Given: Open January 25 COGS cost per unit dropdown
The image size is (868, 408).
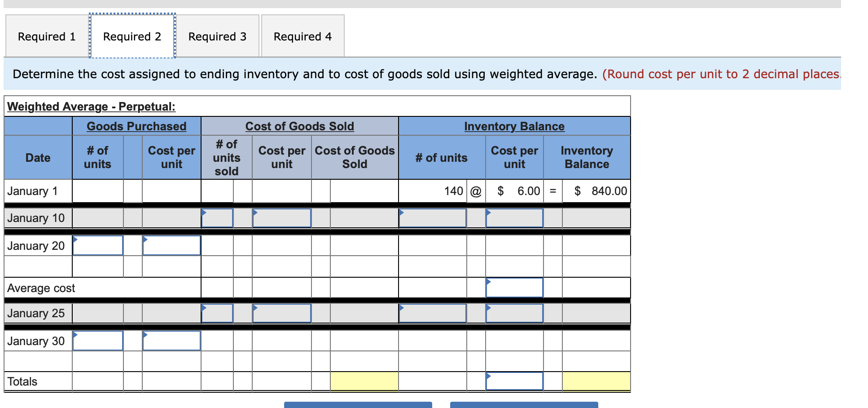Looking at the screenshot, I should coord(282,313).
